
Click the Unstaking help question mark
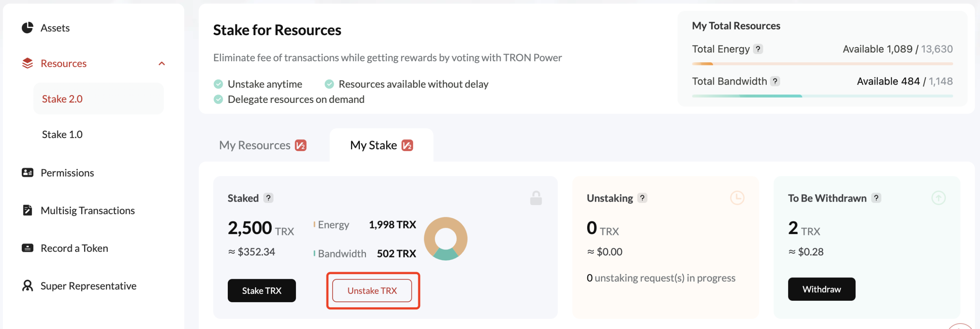click(642, 198)
